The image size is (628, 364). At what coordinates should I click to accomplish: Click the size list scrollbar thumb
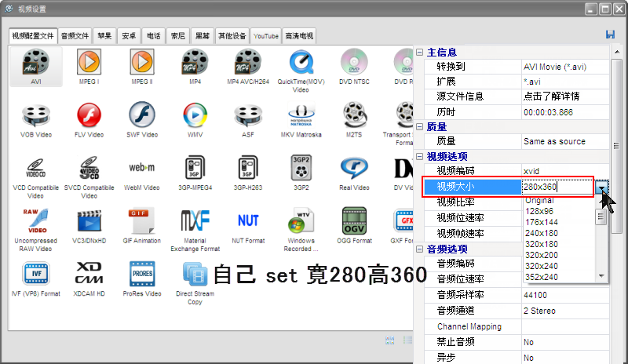pos(601,217)
